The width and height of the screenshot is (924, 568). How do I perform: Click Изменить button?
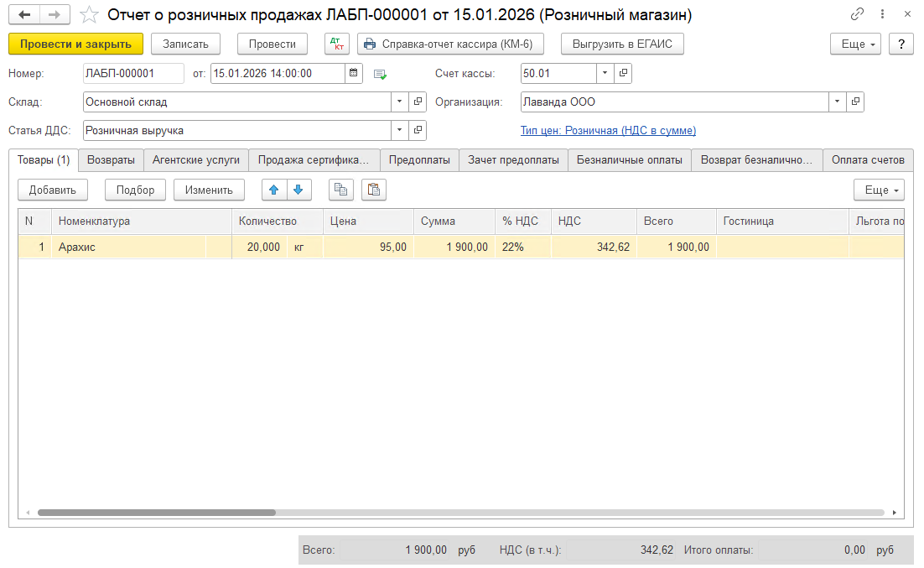[x=209, y=190]
